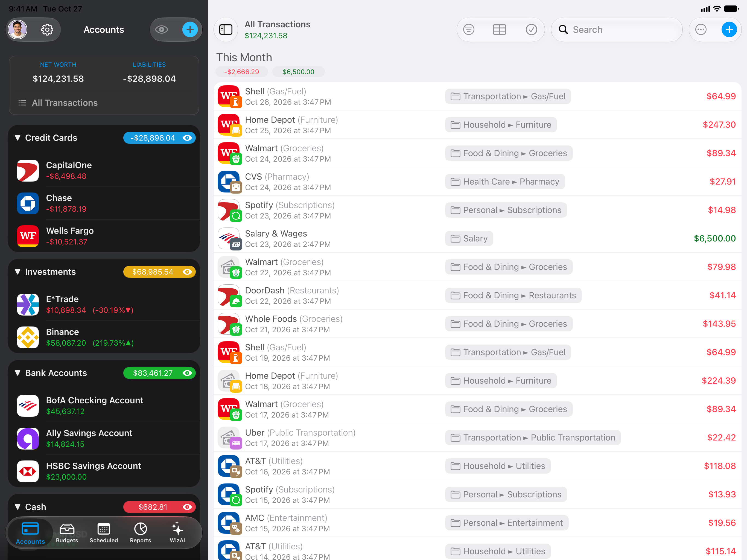Open settings via the gear icon
Screen dimensions: 747x560
(x=47, y=30)
